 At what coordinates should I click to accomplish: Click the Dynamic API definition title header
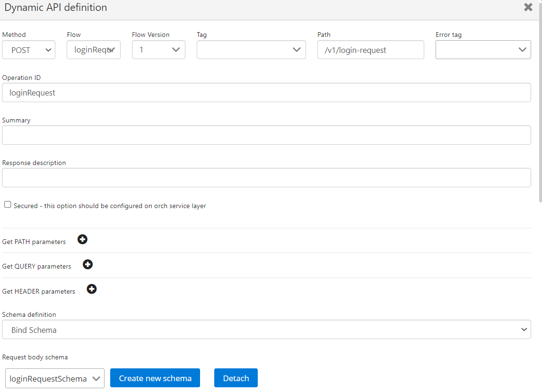click(x=56, y=8)
